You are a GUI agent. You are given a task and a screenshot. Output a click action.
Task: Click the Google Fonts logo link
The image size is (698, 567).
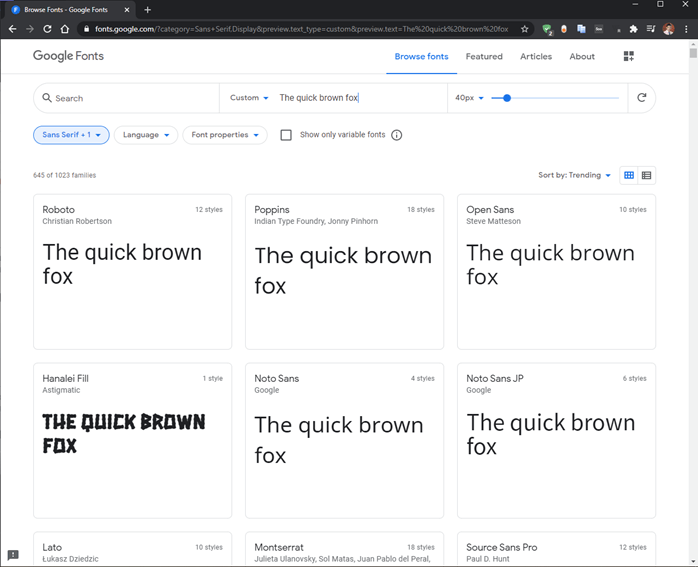[x=68, y=56]
